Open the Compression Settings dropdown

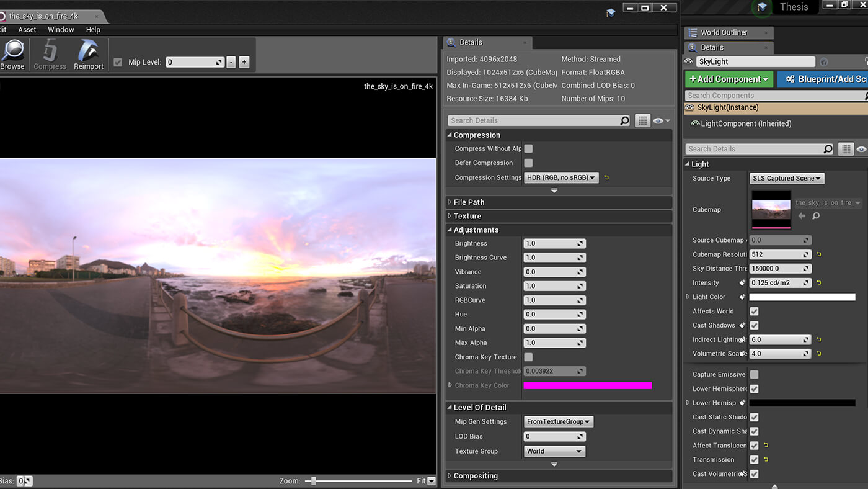[x=561, y=177]
